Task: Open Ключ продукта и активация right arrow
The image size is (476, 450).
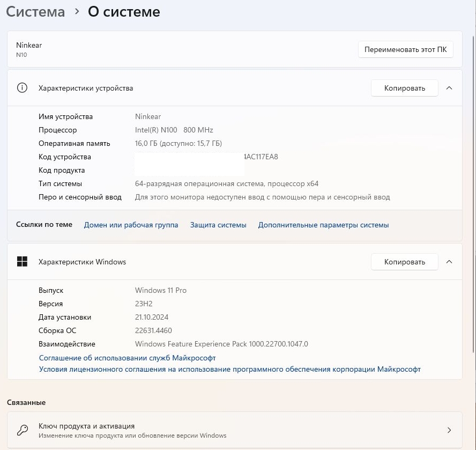Action: [x=449, y=430]
